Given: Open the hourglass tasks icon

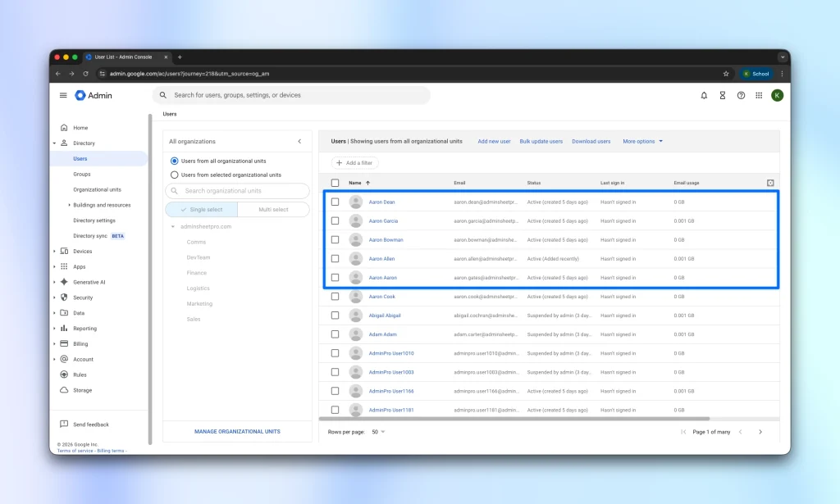Looking at the screenshot, I should (x=723, y=95).
